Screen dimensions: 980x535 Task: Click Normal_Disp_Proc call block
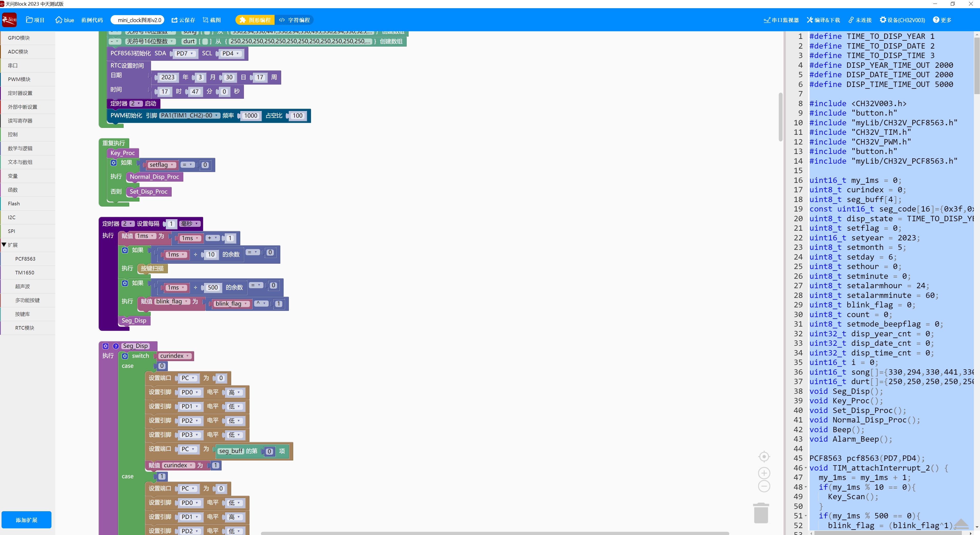tap(155, 177)
